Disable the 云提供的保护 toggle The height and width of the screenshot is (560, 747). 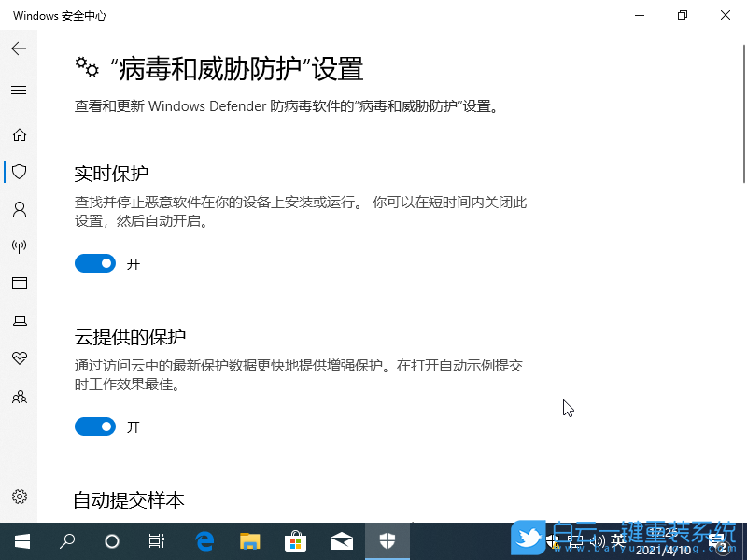click(x=94, y=427)
